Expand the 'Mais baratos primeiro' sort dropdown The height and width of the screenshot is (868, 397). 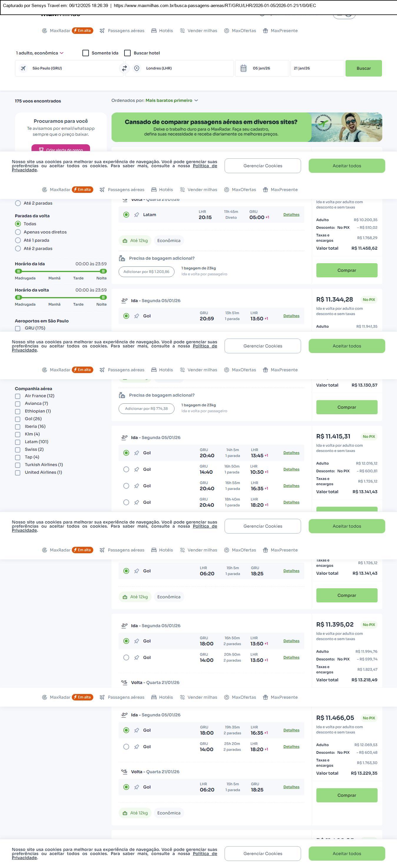[171, 100]
